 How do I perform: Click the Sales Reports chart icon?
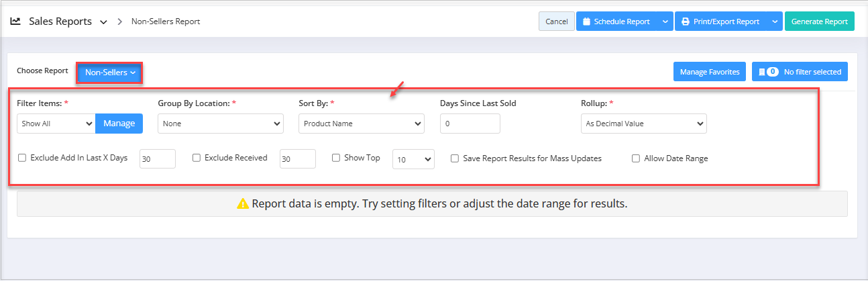pyautogui.click(x=15, y=21)
